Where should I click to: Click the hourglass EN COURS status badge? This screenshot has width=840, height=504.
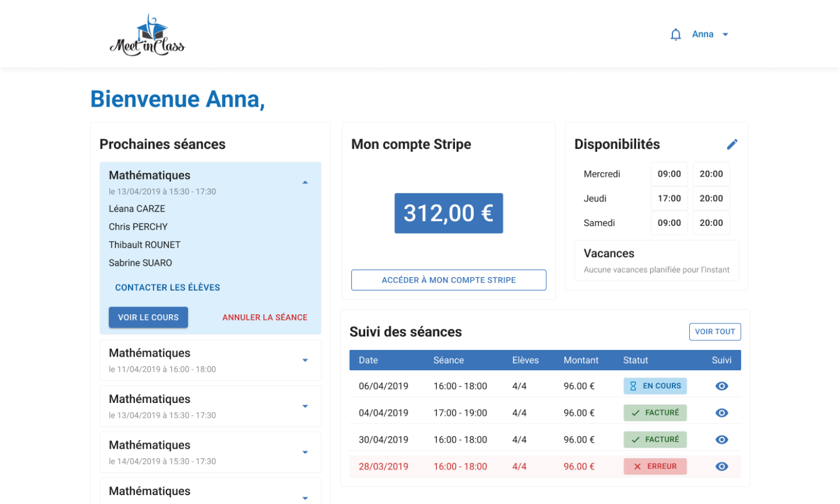tap(655, 386)
